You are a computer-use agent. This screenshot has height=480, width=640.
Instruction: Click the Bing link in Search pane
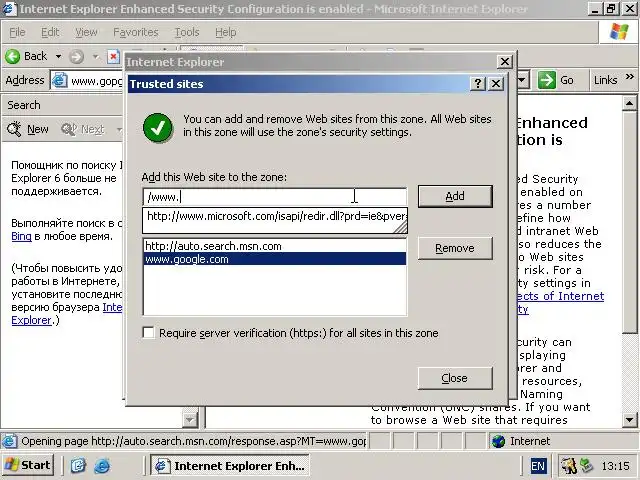click(21, 236)
